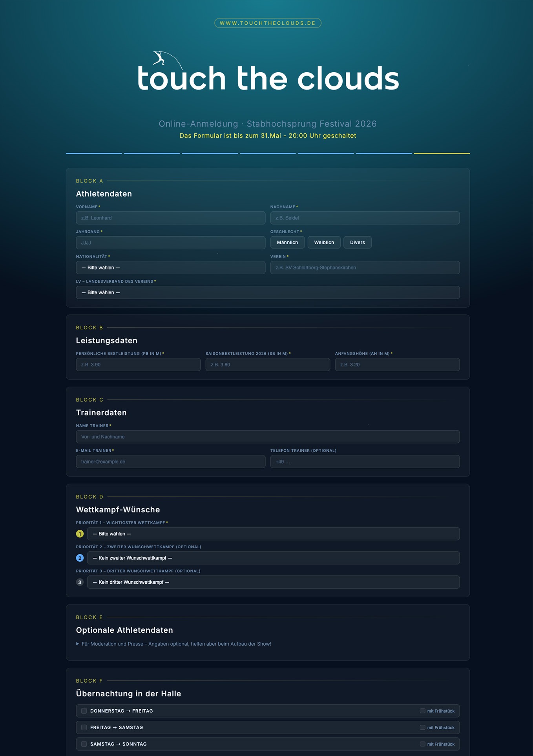Click the pole vaulter logo icon
Image resolution: width=533 pixels, height=756 pixels.
[159, 58]
